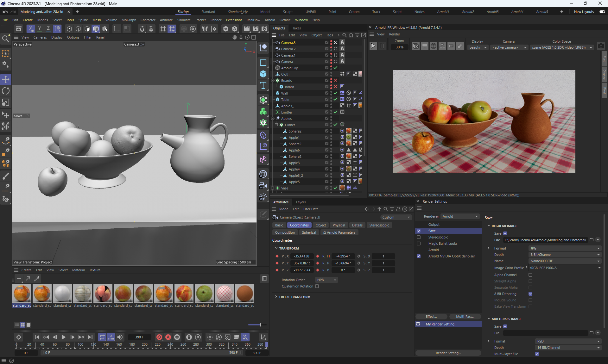This screenshot has width=608, height=364.
Task: Open the Renderer Arnold dropdown
Action: point(460,216)
